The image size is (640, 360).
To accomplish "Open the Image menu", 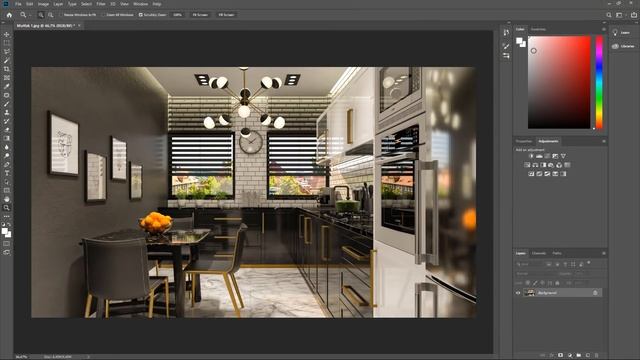I will [43, 4].
